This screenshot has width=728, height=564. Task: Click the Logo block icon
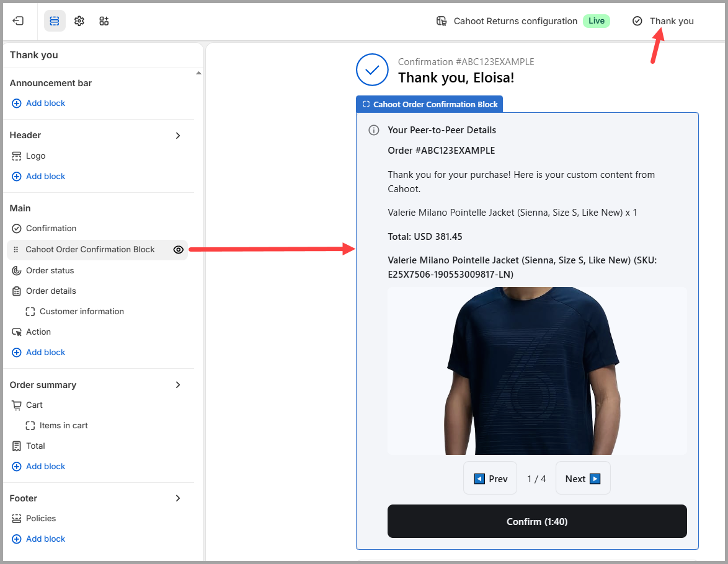[17, 156]
